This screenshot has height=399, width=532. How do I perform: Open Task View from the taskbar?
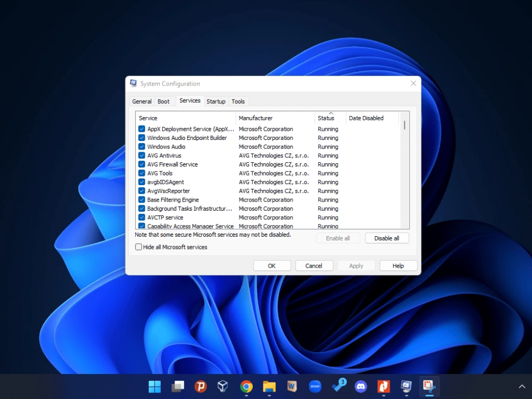coord(178,386)
